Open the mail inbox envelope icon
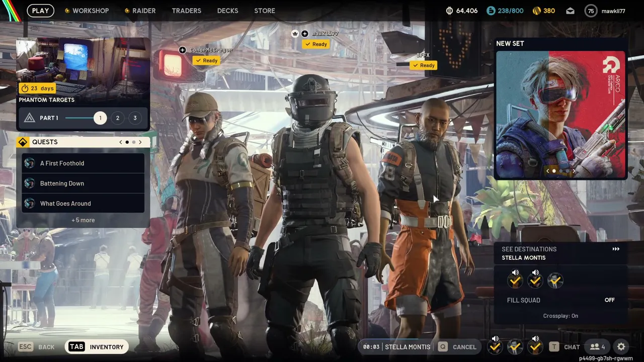 pyautogui.click(x=570, y=11)
